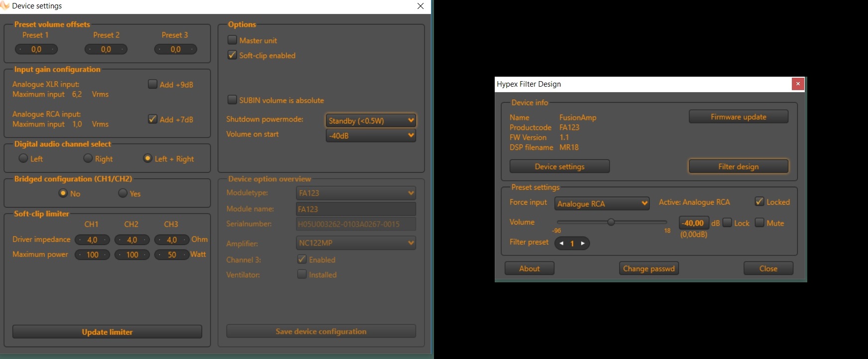Click the 'MR18' DSP filename text
868x359 pixels.
click(569, 147)
